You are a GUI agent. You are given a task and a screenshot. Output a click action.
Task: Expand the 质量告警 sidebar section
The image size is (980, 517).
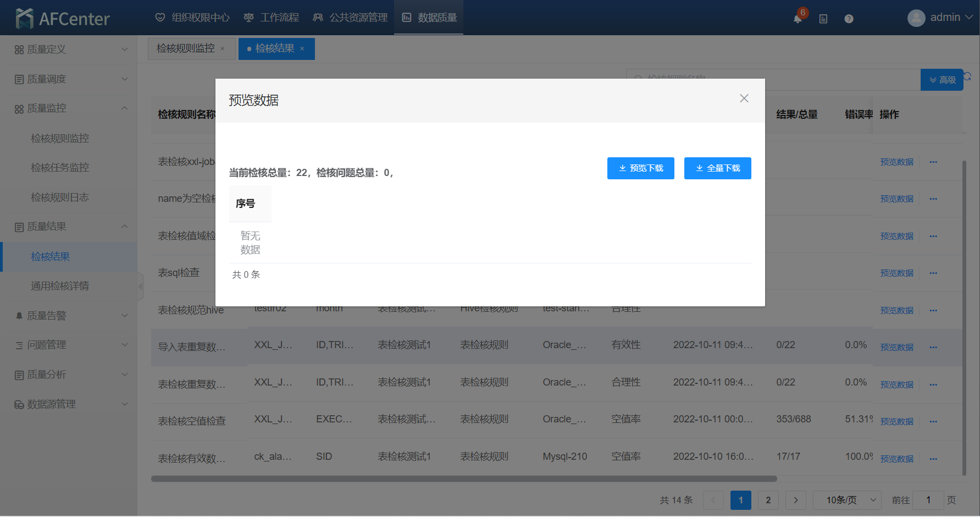pyautogui.click(x=70, y=316)
